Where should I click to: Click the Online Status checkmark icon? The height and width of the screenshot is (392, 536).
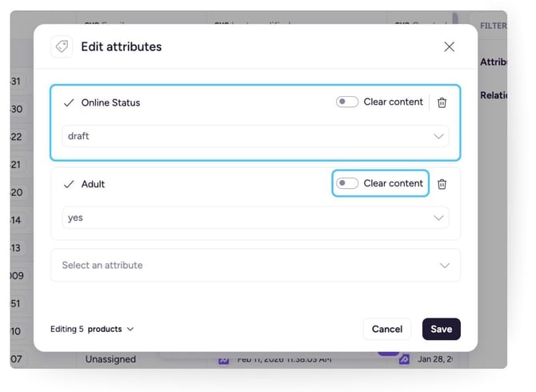(x=69, y=102)
